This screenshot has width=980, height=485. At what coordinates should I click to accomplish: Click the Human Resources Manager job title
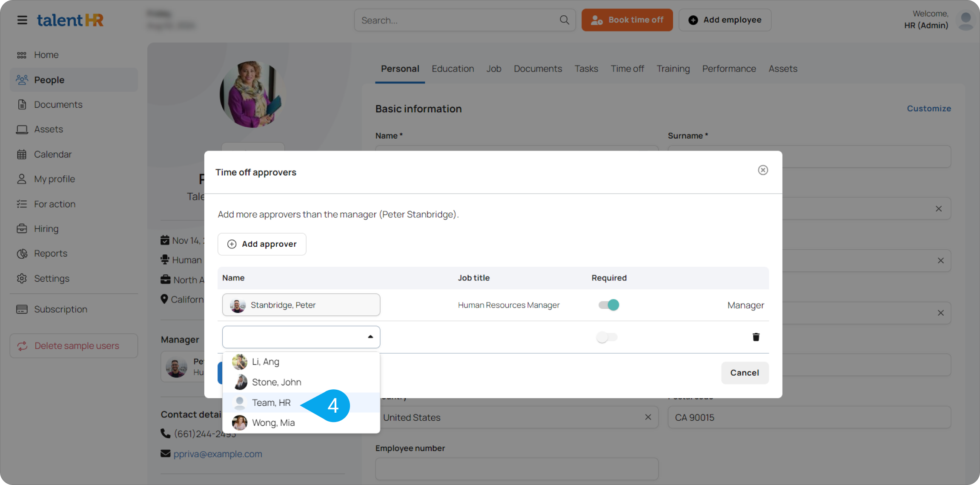pos(509,305)
